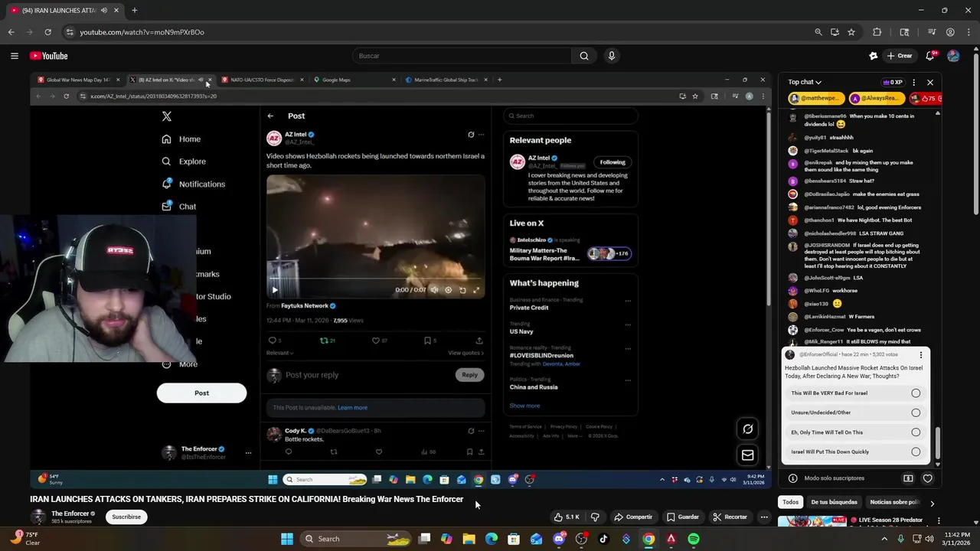The width and height of the screenshot is (980, 551).
Task: Enter fullscreen on the X video
Action: coord(476,290)
